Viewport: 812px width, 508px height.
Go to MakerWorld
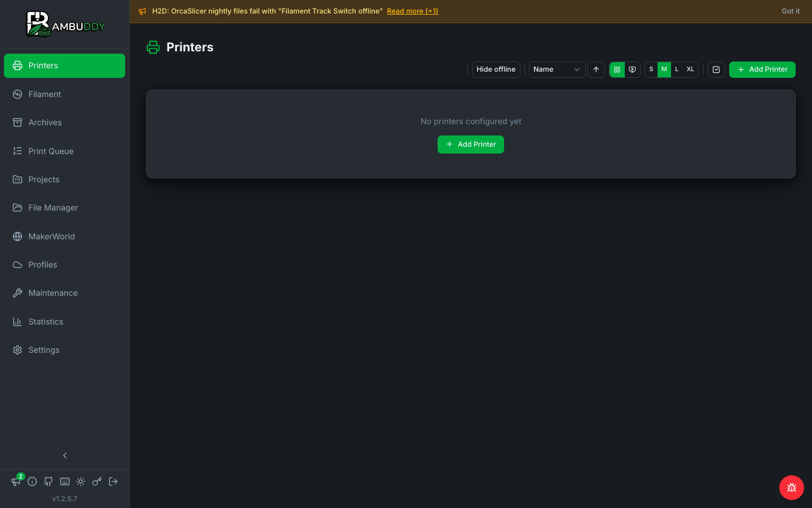click(64, 237)
